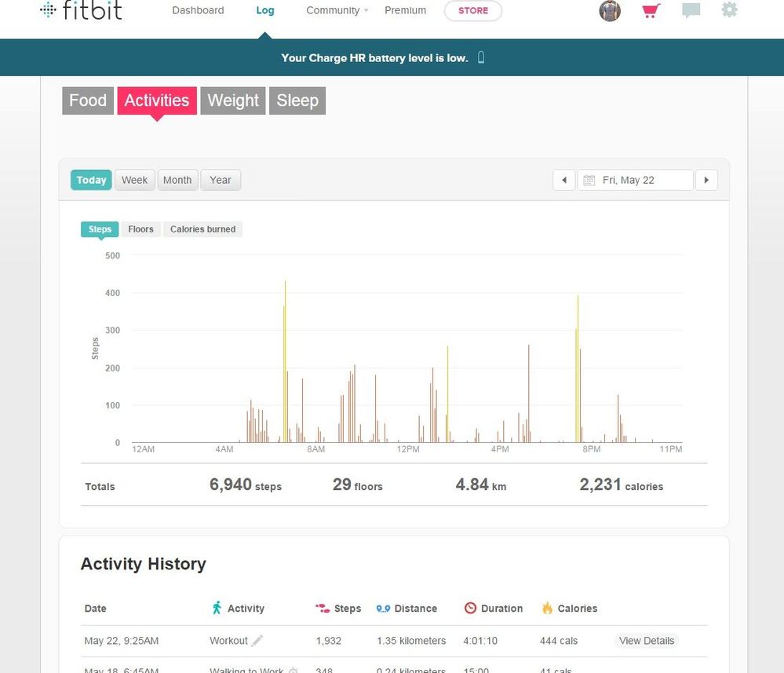Switch to the Sleep log tab

tap(297, 101)
